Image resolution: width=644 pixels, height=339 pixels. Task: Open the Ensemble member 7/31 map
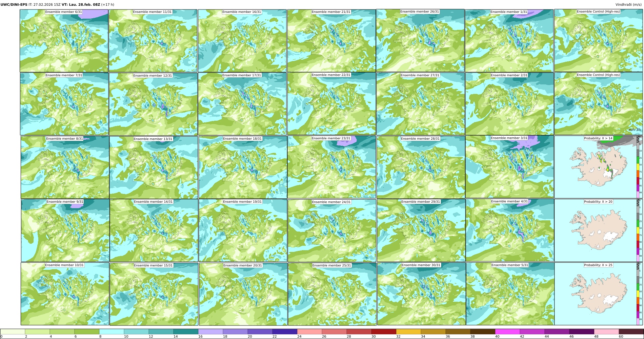64,104
